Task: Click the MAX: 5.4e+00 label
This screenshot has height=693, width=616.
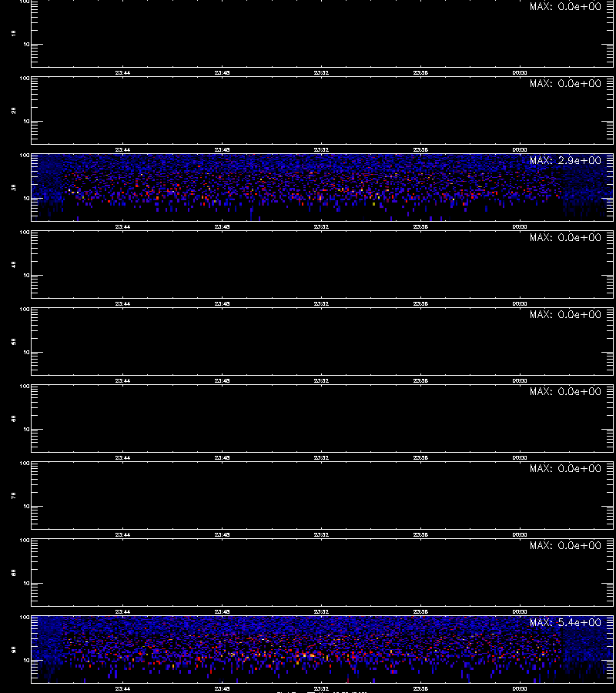Action: [x=565, y=622]
